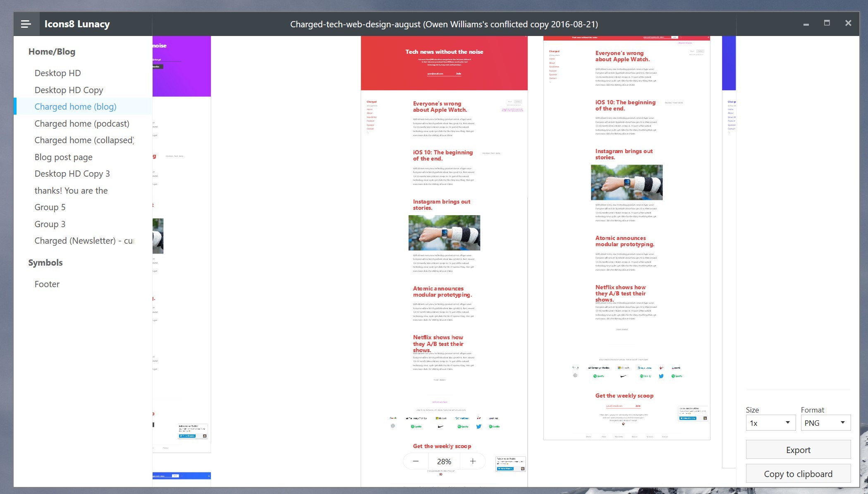Image resolution: width=868 pixels, height=494 pixels.
Task: Click the 28% zoom level field
Action: [x=444, y=461]
